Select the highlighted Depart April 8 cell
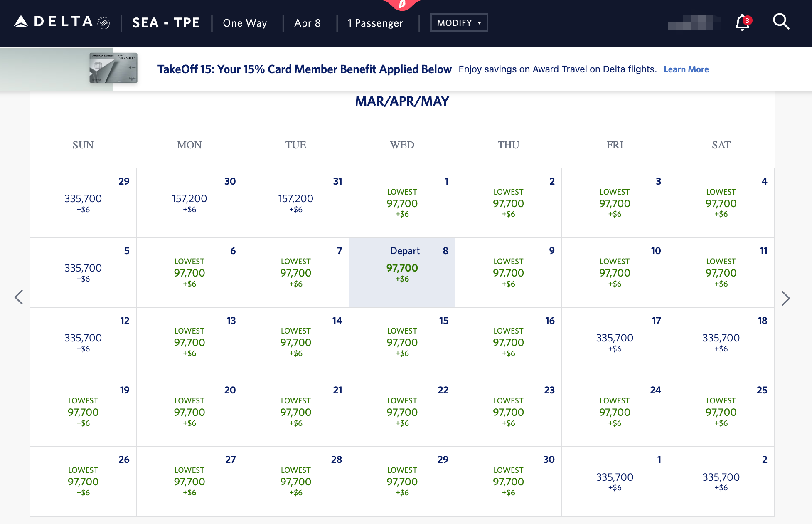 (402, 272)
